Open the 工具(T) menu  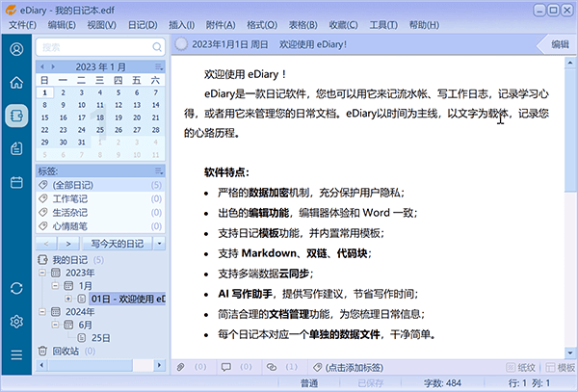(383, 25)
